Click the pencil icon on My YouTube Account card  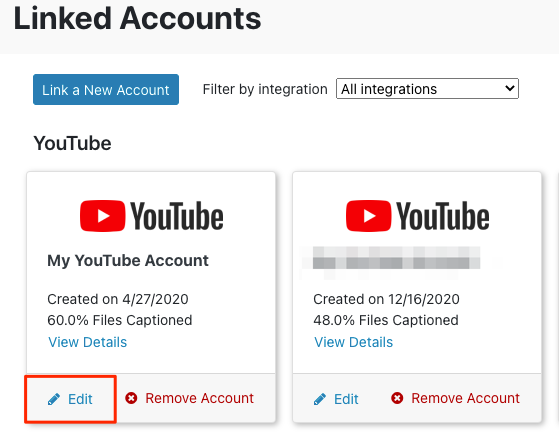[x=54, y=399]
